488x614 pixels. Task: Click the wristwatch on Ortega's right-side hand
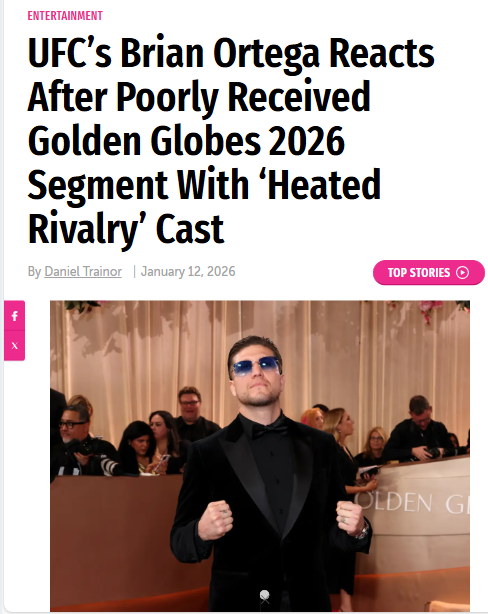pos(364,531)
